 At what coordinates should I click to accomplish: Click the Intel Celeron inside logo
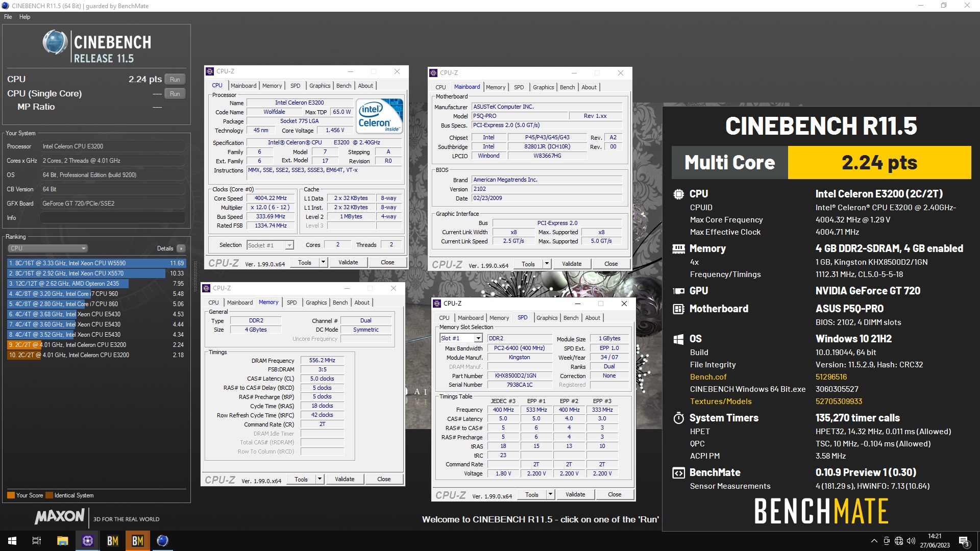(380, 116)
